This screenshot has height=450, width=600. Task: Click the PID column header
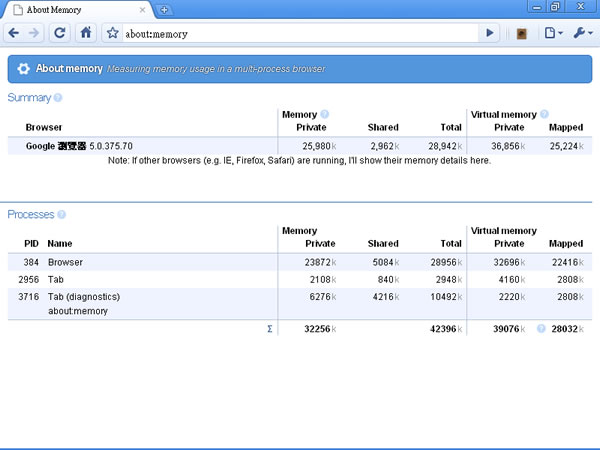[31, 244]
